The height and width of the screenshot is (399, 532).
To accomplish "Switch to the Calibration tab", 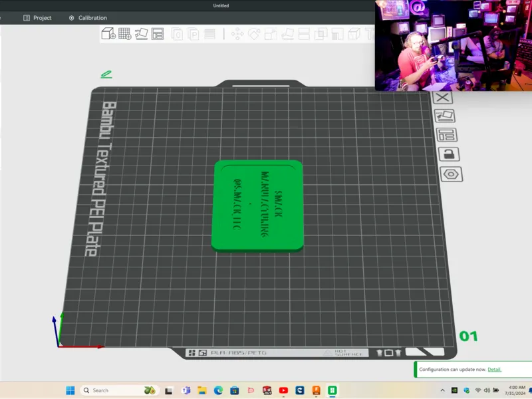I will [88, 18].
